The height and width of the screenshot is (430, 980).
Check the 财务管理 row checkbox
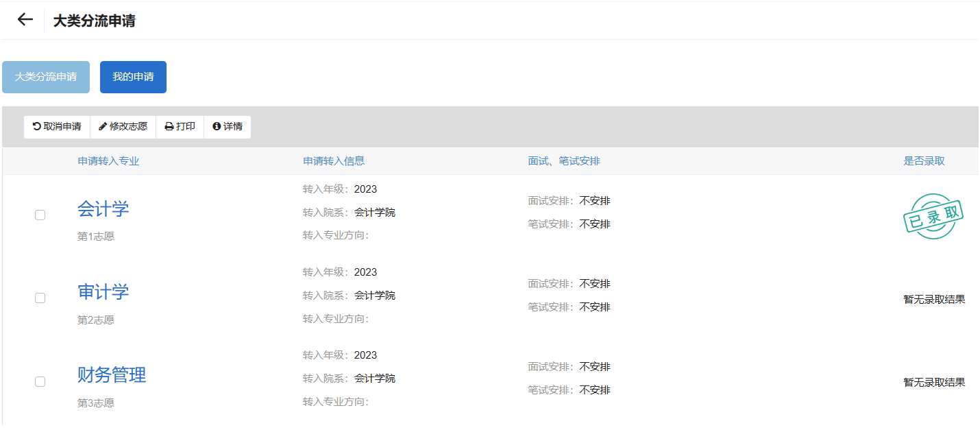(x=40, y=381)
